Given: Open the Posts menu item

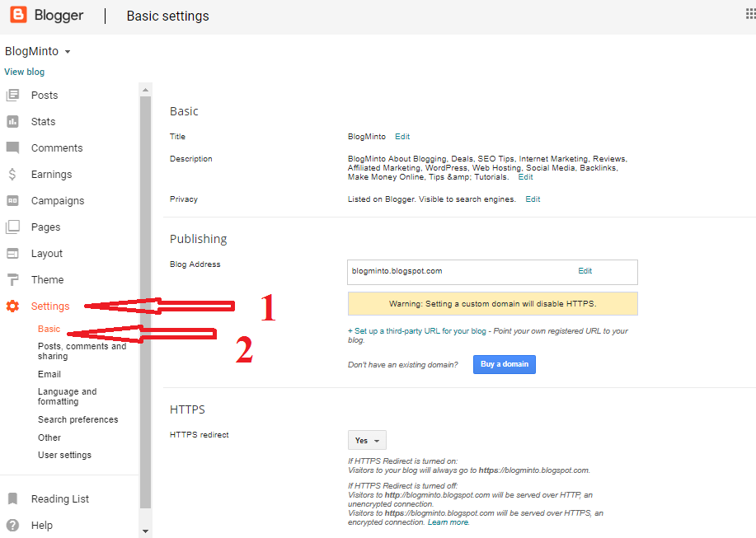Looking at the screenshot, I should point(45,96).
